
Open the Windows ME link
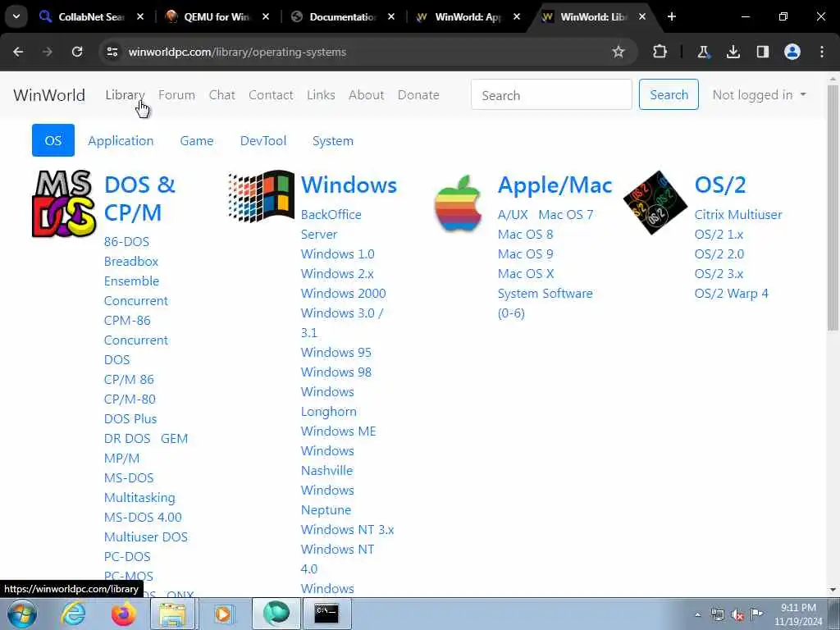click(339, 431)
